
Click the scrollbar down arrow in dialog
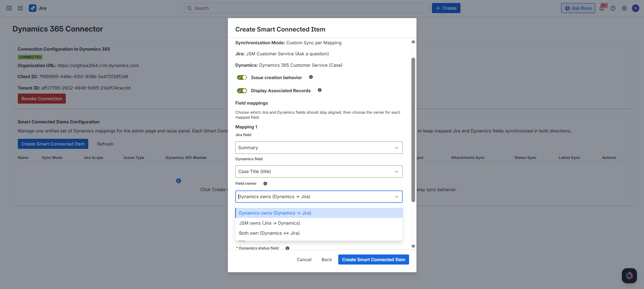coord(413,246)
